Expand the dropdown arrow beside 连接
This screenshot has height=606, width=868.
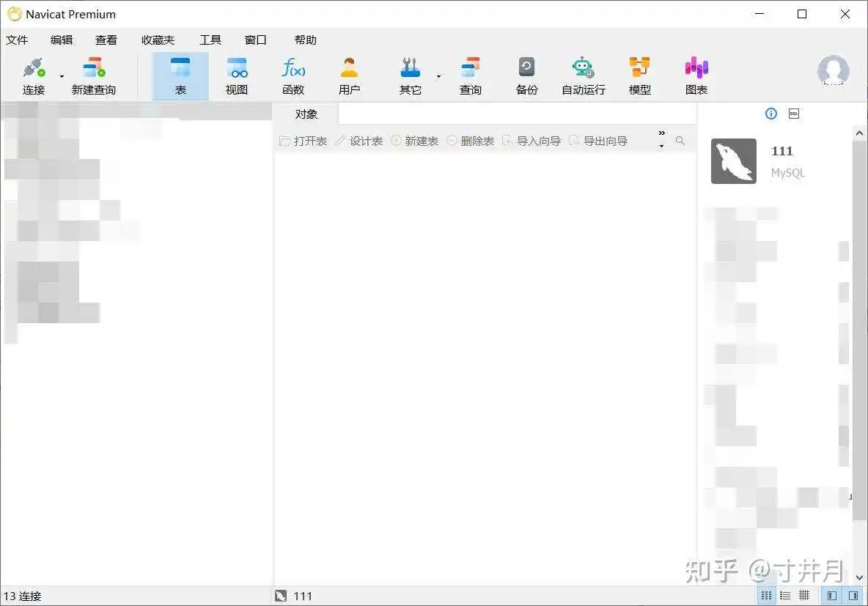62,76
